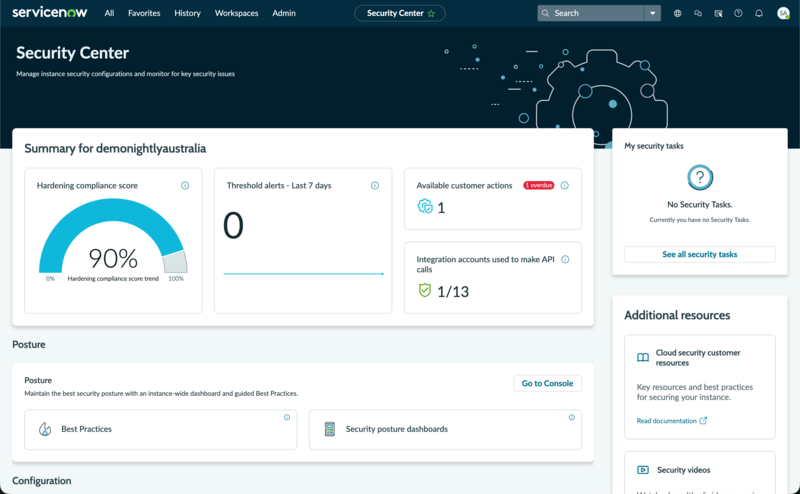Open the notifications bell

click(x=759, y=13)
